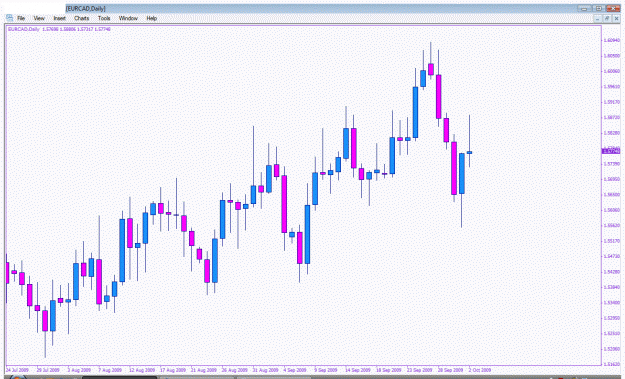The width and height of the screenshot is (625, 379).
Task: Click the highlighted current price tag on axis
Action: pyautogui.click(x=611, y=151)
